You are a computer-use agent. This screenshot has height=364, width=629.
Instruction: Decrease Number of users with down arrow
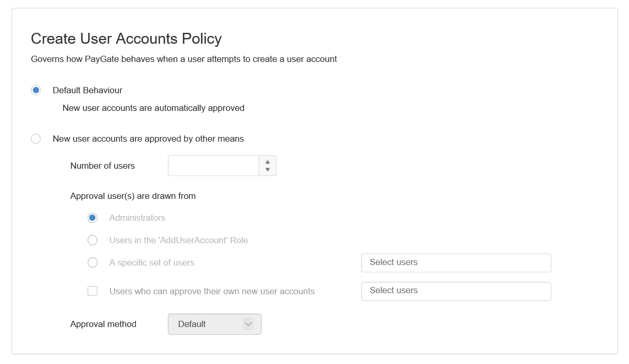tap(267, 170)
